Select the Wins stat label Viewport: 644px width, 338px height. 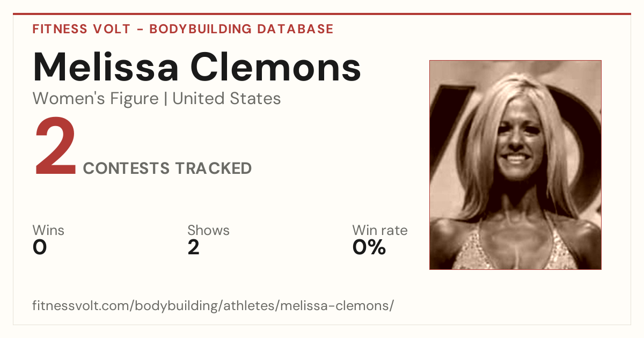click(x=48, y=230)
